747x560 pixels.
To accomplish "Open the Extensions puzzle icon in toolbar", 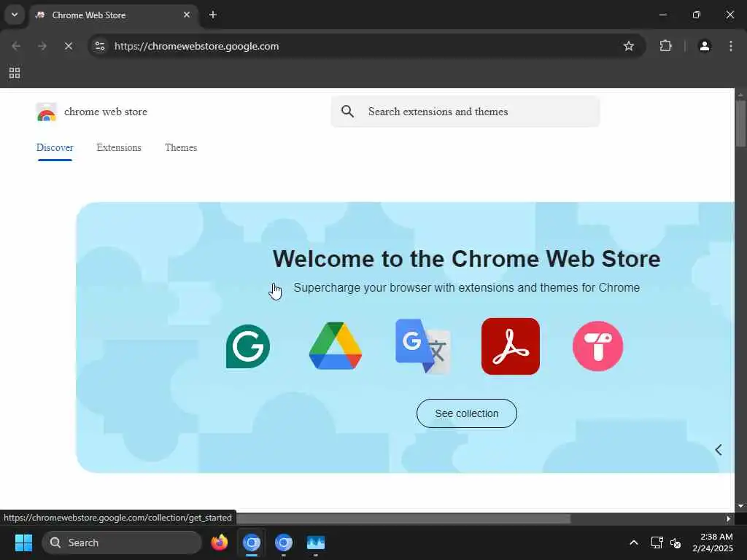I will (x=665, y=46).
